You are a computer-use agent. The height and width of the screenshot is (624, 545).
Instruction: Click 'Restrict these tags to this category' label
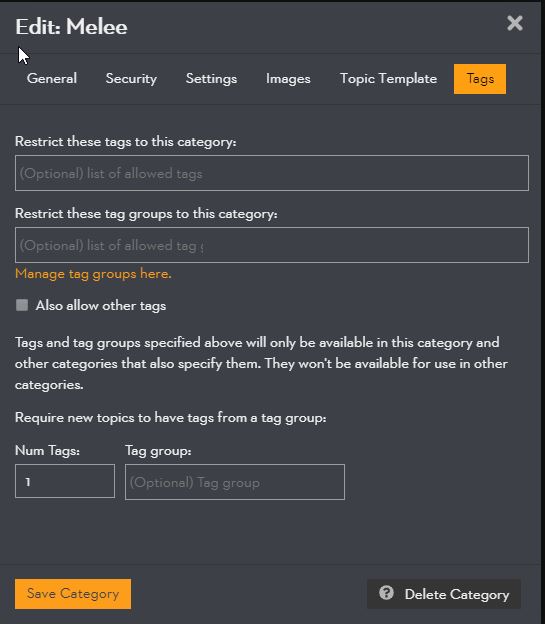(126, 142)
